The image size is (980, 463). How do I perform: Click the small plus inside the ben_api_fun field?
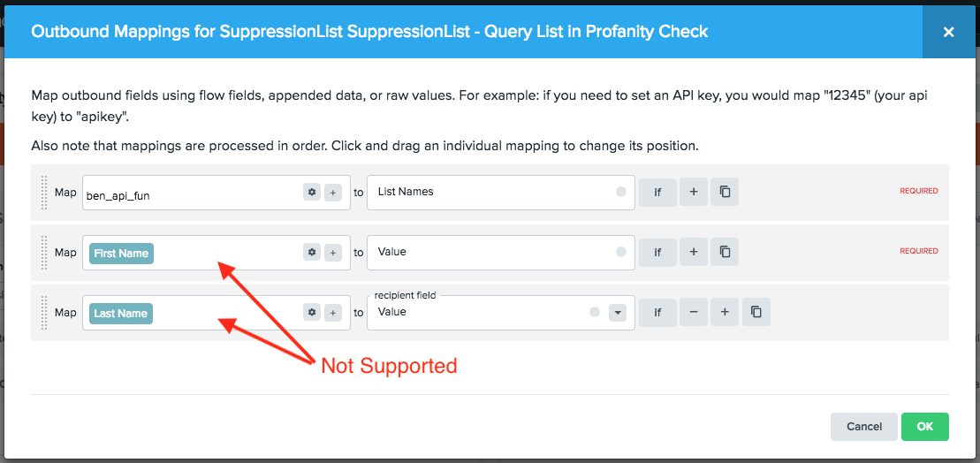(x=333, y=192)
